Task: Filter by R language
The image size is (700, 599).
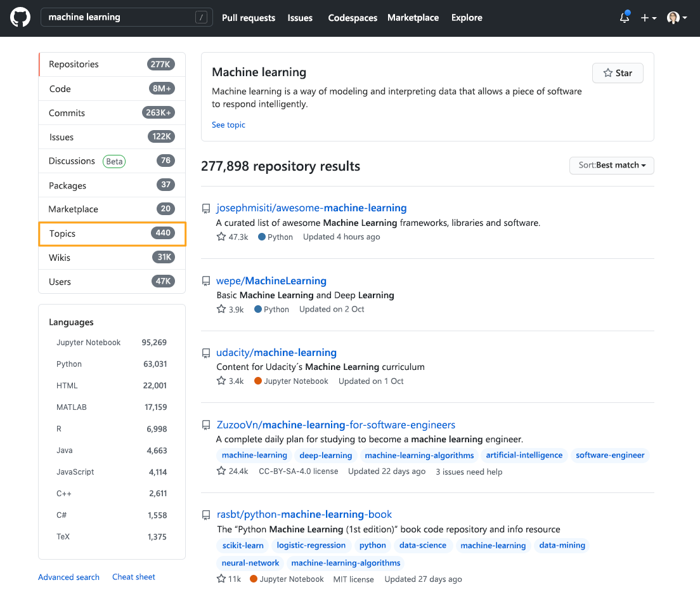Action: click(x=111, y=429)
